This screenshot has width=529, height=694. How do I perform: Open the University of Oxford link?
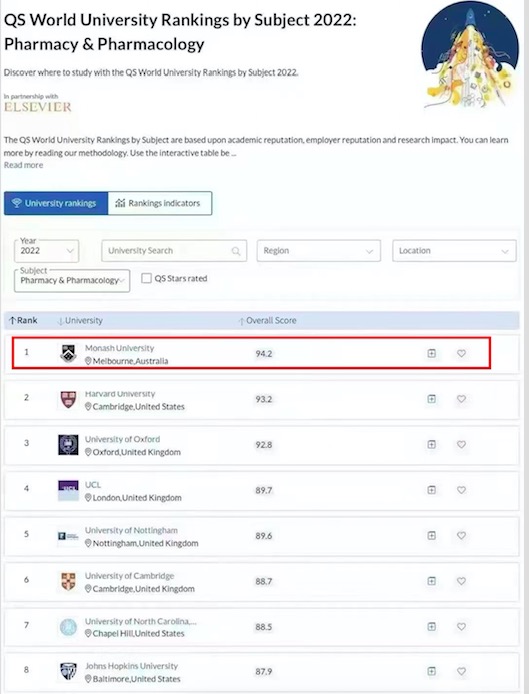[x=122, y=439]
